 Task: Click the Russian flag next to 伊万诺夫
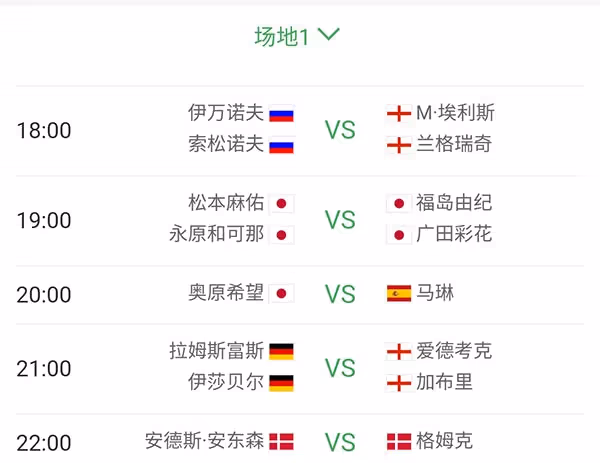tap(281, 114)
